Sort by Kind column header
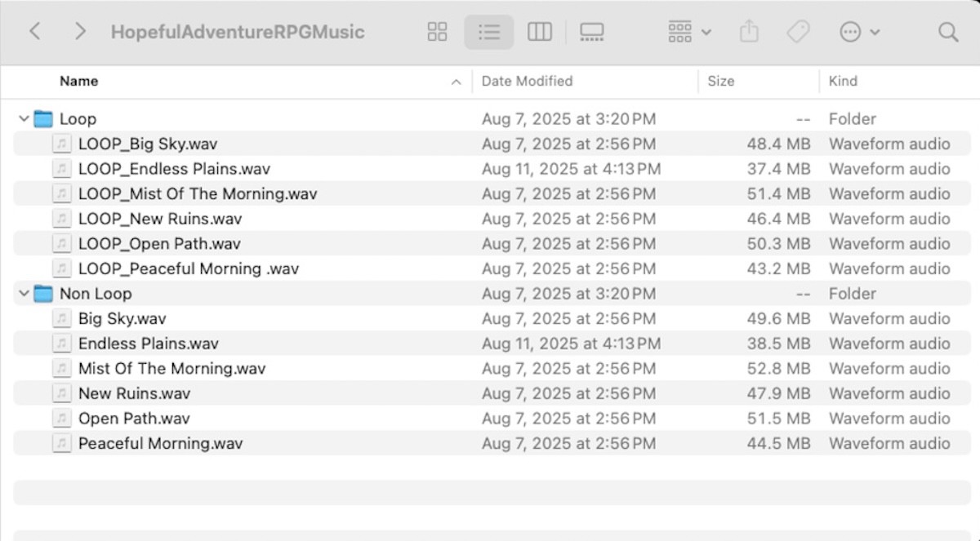980x541 pixels. click(843, 81)
